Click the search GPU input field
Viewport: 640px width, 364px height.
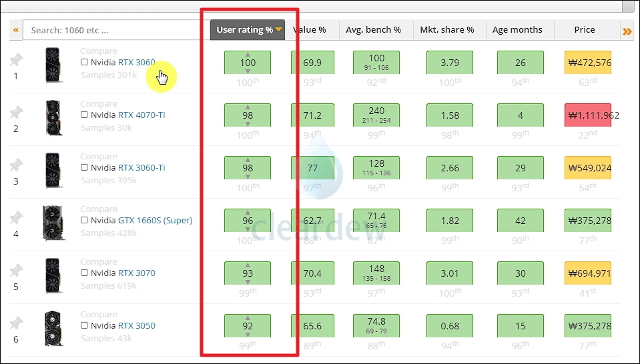pyautogui.click(x=116, y=30)
